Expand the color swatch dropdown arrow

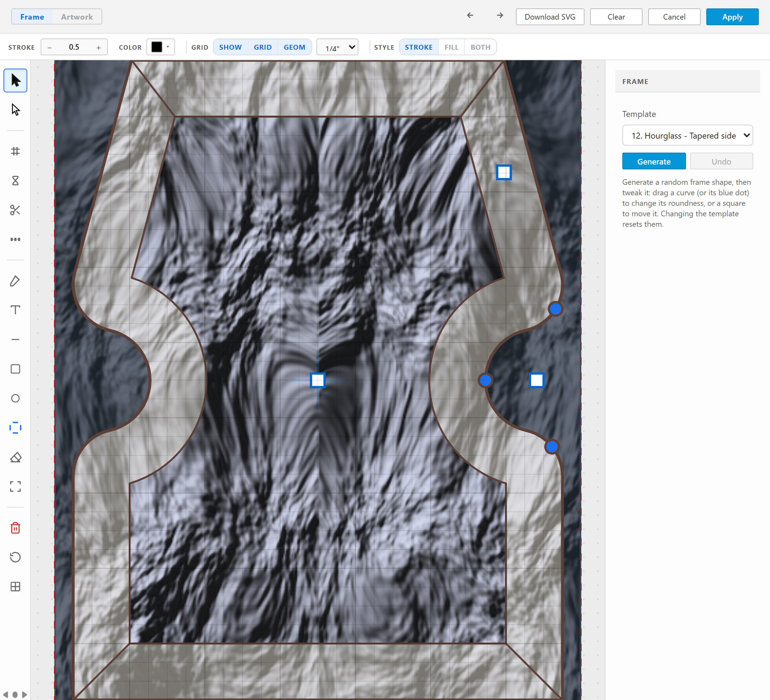click(168, 47)
